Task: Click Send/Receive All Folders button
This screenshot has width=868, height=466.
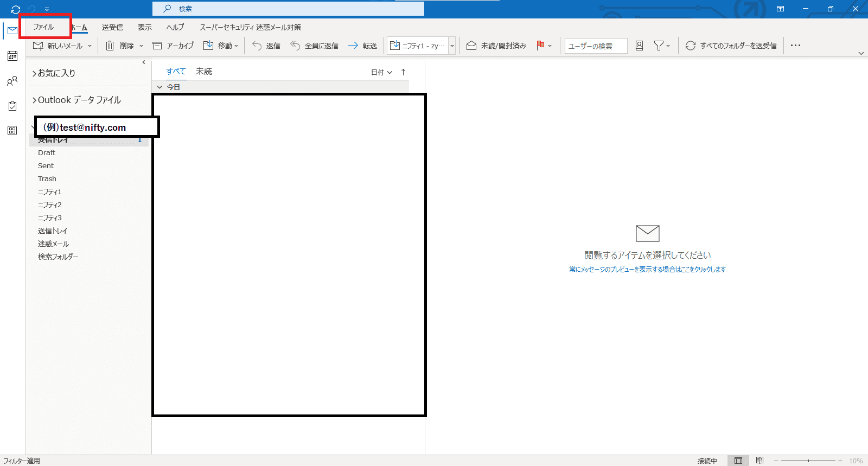Action: [x=731, y=46]
